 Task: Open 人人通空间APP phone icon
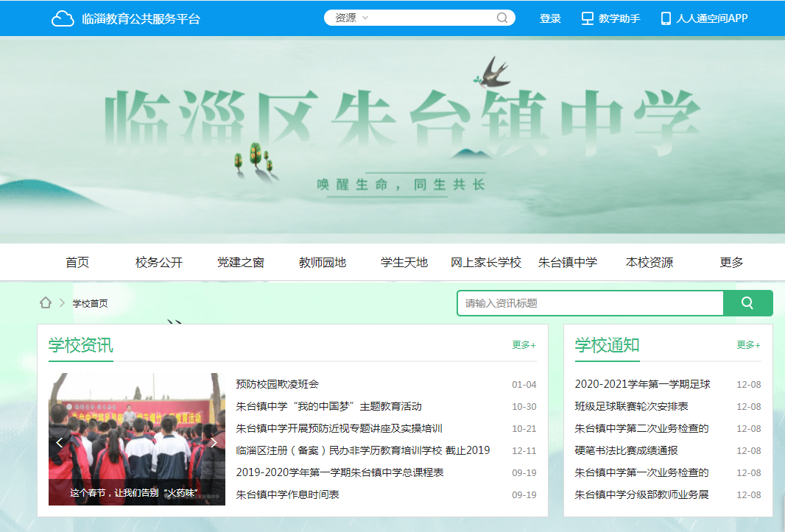point(666,18)
